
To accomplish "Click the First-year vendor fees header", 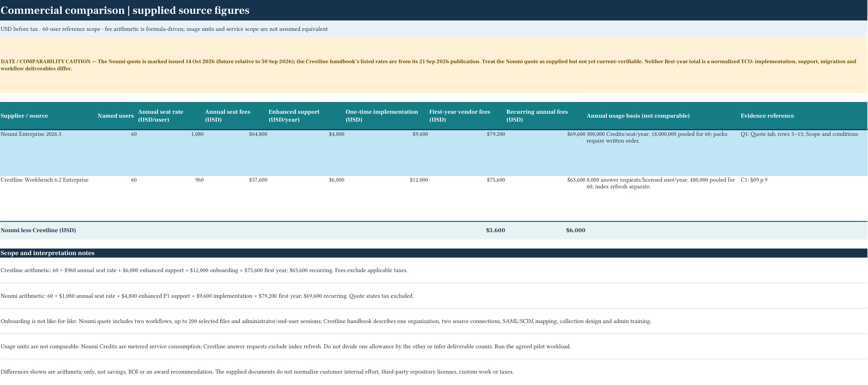I will point(467,116).
